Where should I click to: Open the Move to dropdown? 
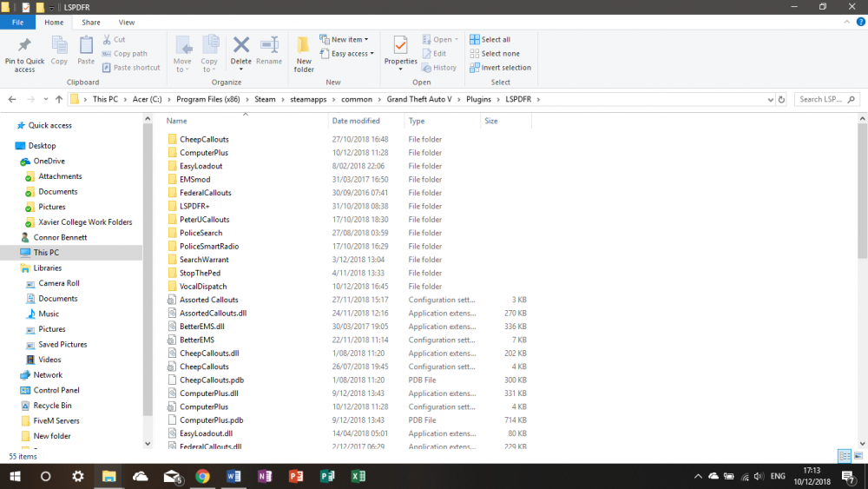182,54
